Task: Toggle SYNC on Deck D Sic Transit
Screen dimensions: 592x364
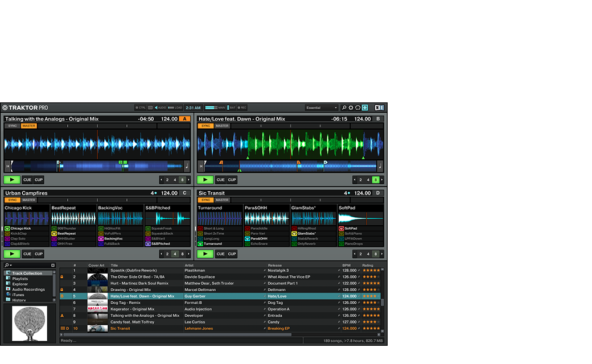Action: (x=205, y=200)
